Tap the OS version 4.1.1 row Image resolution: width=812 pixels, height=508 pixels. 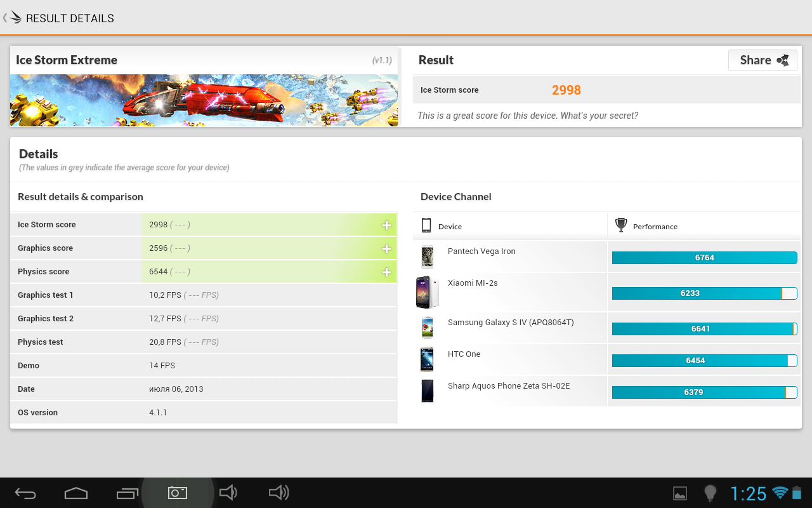(204, 413)
